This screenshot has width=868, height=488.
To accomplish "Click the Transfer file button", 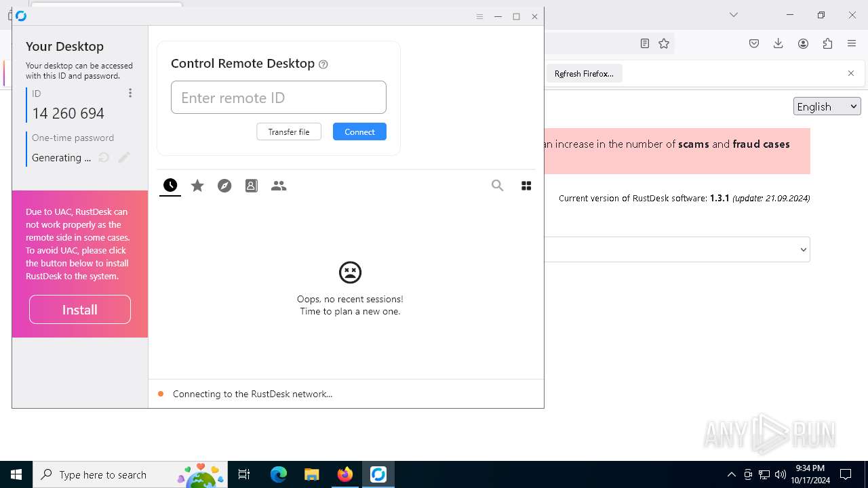I will click(289, 131).
